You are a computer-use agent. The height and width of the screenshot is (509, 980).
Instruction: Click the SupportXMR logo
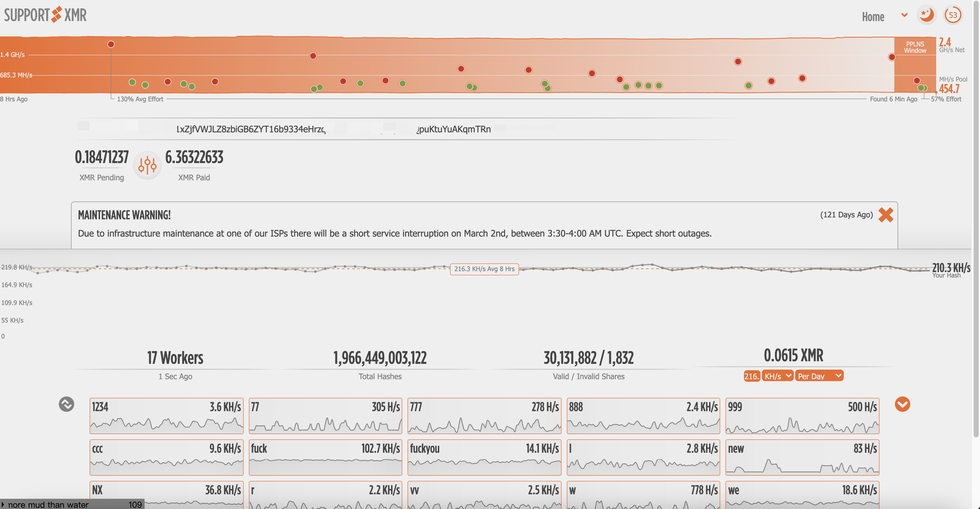tap(45, 15)
